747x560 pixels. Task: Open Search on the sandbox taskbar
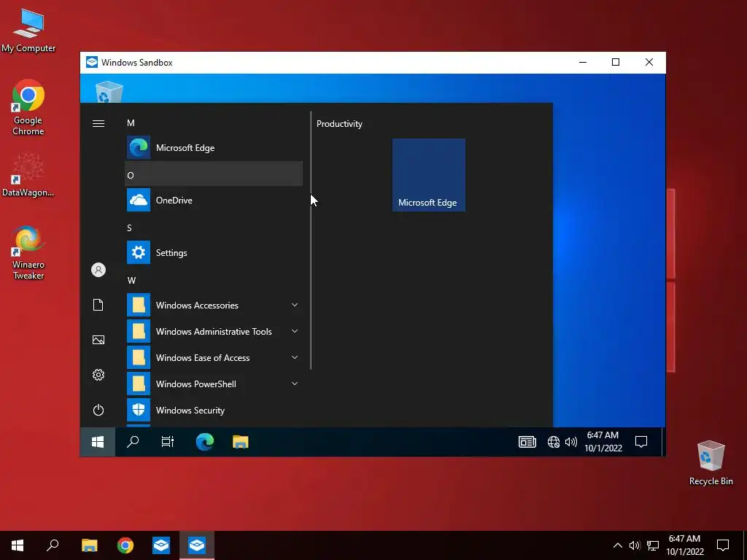coord(133,442)
